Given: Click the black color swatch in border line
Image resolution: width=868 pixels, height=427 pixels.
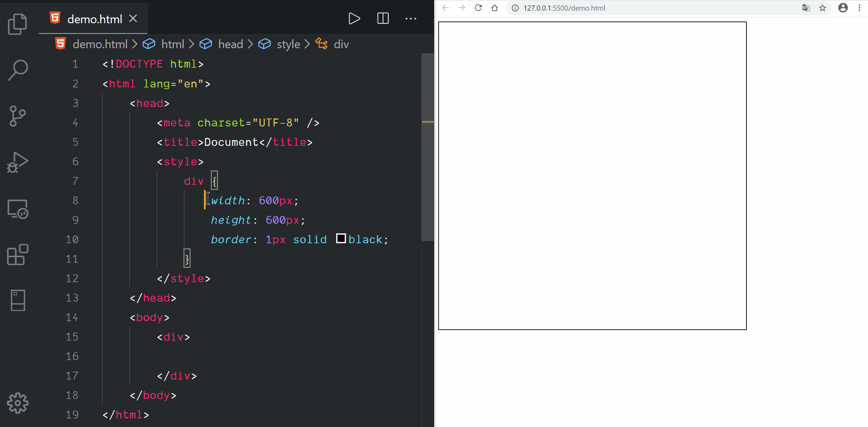Looking at the screenshot, I should pos(341,238).
